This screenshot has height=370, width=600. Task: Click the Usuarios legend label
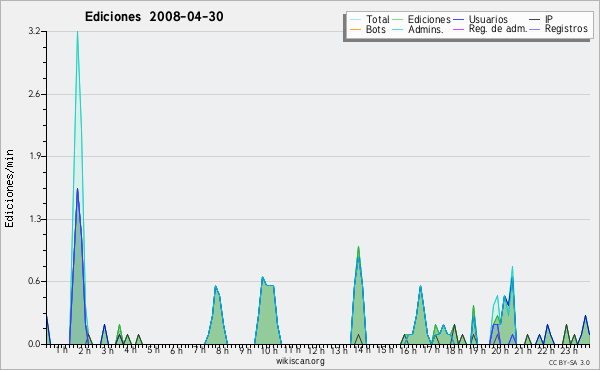point(488,19)
